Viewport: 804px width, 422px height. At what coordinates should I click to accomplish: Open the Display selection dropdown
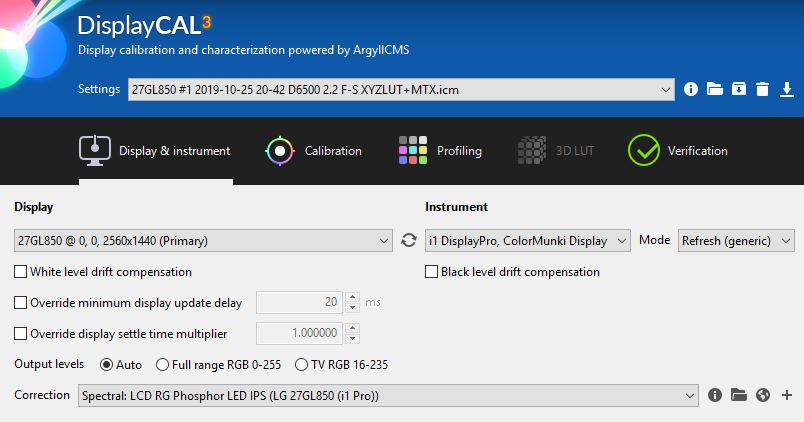[x=203, y=240]
